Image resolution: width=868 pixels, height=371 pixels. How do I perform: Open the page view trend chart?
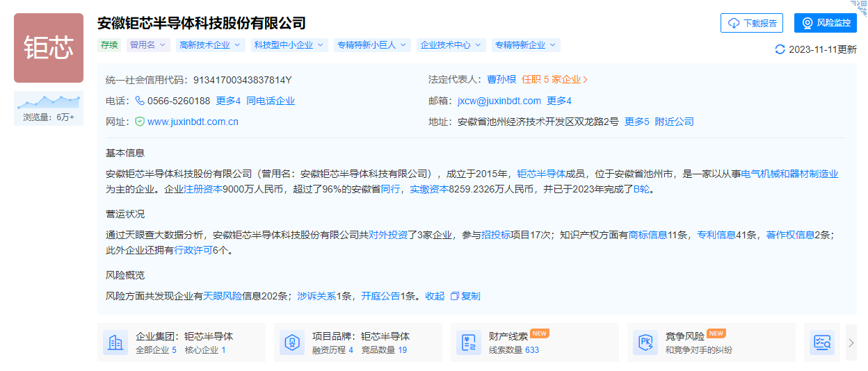(49, 101)
